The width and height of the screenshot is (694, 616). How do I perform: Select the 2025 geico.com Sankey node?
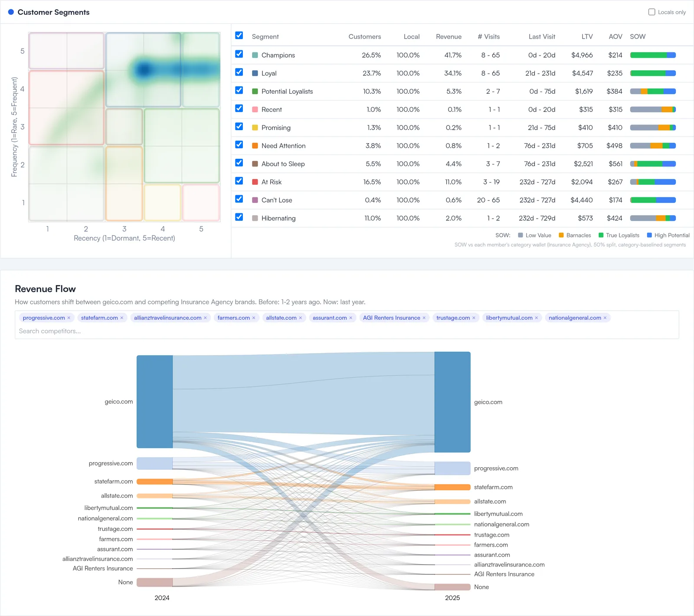tap(452, 402)
